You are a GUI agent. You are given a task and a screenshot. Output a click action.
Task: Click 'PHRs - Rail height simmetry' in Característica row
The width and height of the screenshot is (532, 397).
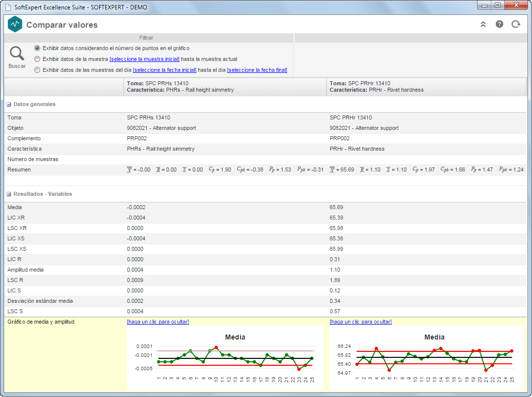point(161,149)
